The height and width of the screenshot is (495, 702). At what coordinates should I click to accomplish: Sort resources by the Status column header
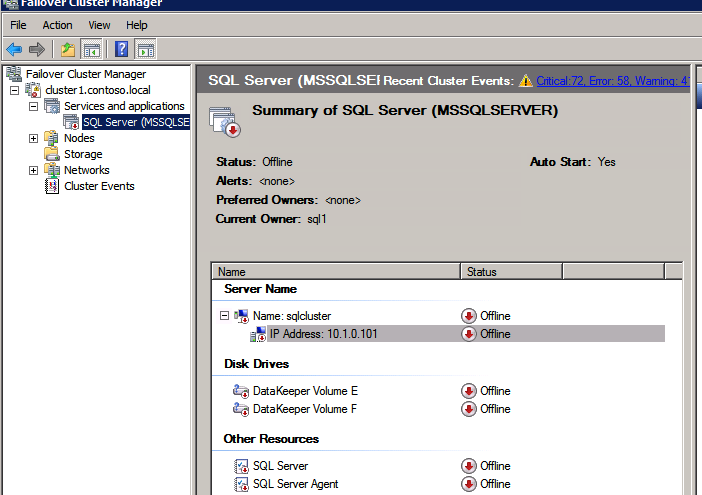511,272
